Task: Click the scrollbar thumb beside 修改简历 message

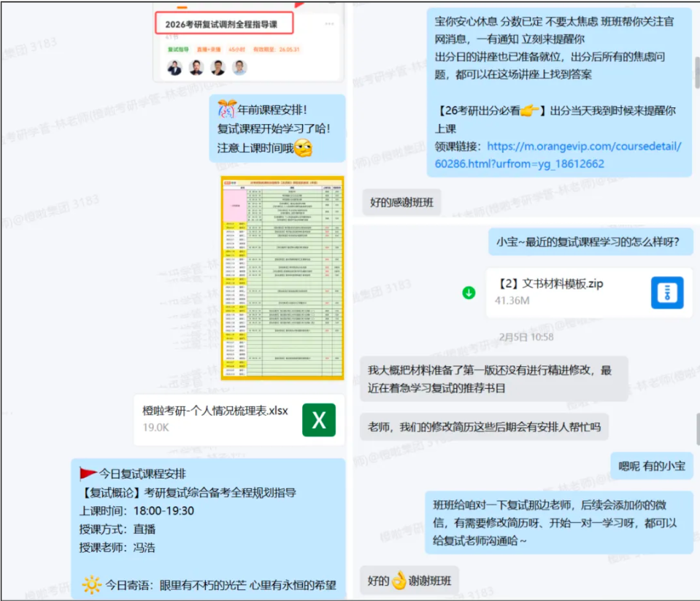Action: pos(698,429)
